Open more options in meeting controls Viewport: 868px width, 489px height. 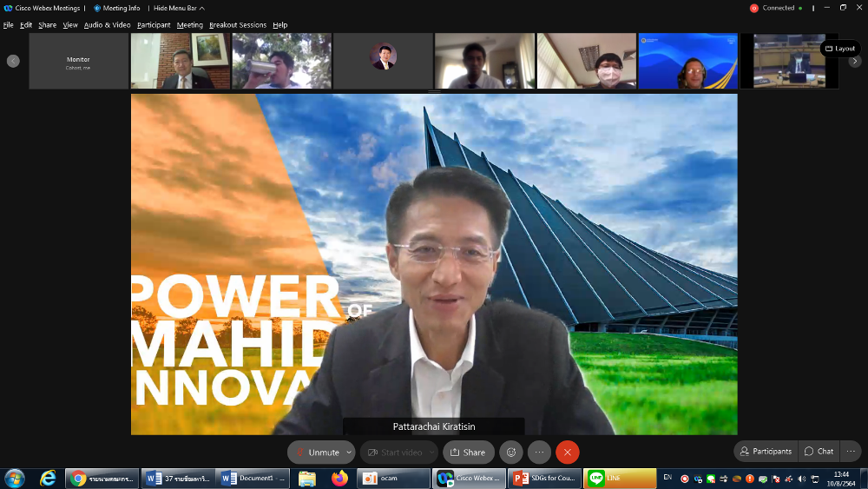click(x=539, y=453)
